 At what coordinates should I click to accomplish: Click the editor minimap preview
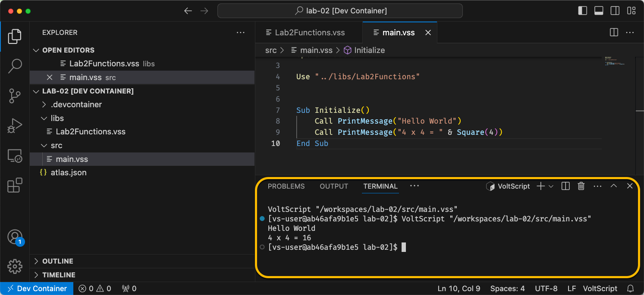click(x=615, y=61)
